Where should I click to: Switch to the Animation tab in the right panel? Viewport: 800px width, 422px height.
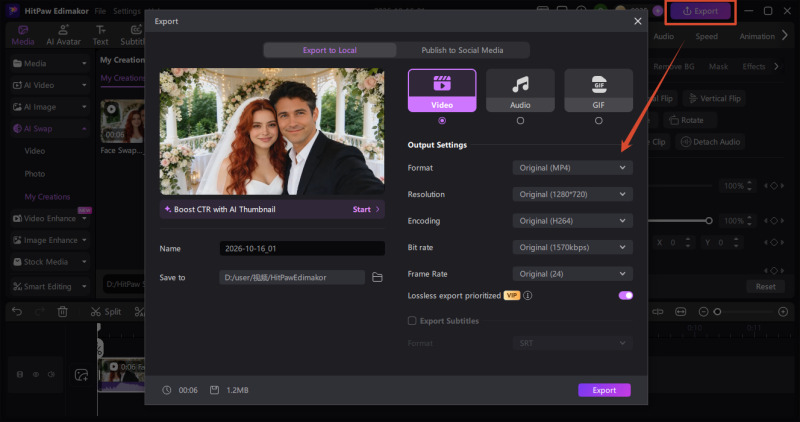click(757, 36)
